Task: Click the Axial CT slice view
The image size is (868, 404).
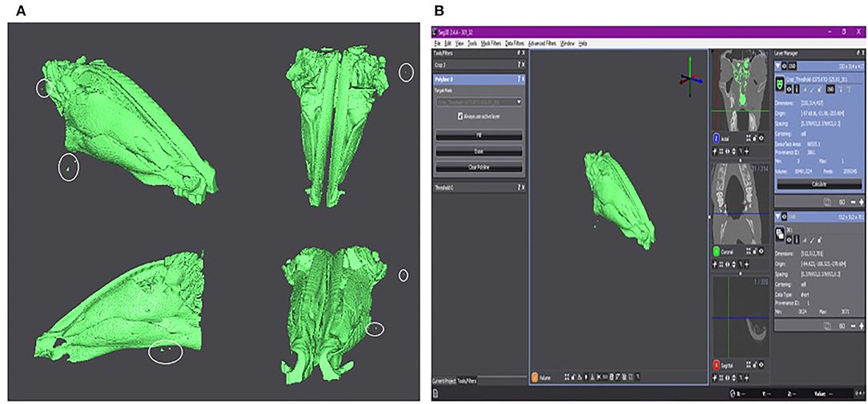Action: point(740,90)
